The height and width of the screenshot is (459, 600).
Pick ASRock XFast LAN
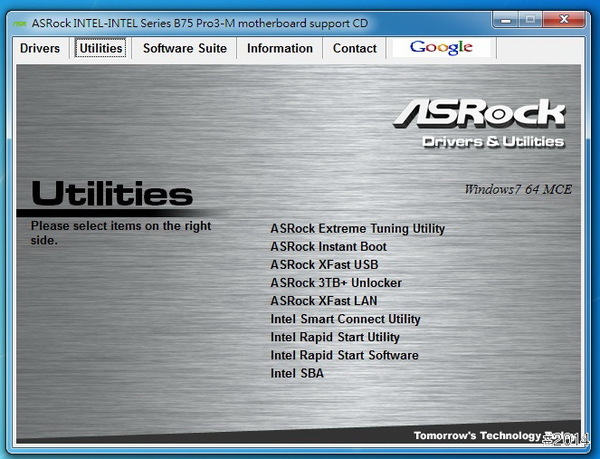coord(324,301)
